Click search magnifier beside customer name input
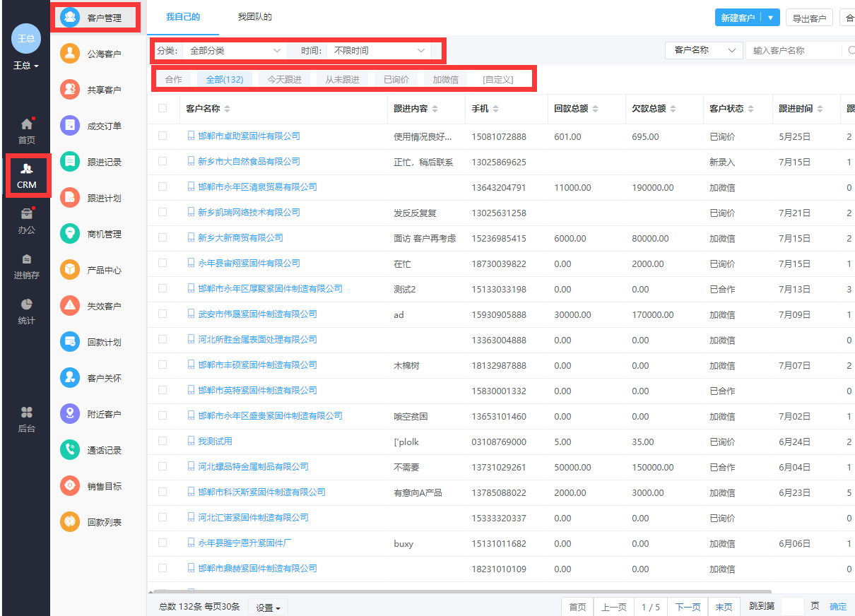 point(851,51)
